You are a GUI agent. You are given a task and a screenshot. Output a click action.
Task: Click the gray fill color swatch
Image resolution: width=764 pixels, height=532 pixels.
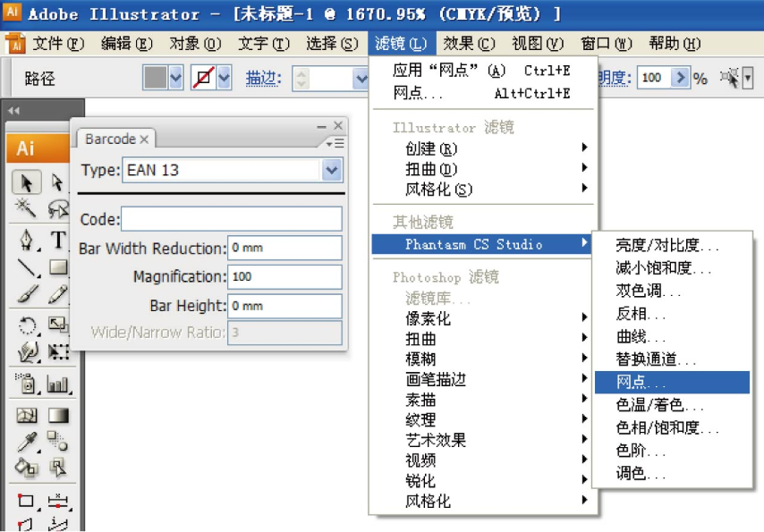point(156,78)
